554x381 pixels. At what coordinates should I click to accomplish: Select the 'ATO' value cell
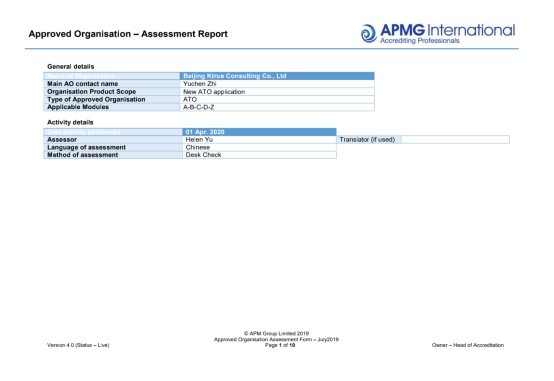click(277, 99)
